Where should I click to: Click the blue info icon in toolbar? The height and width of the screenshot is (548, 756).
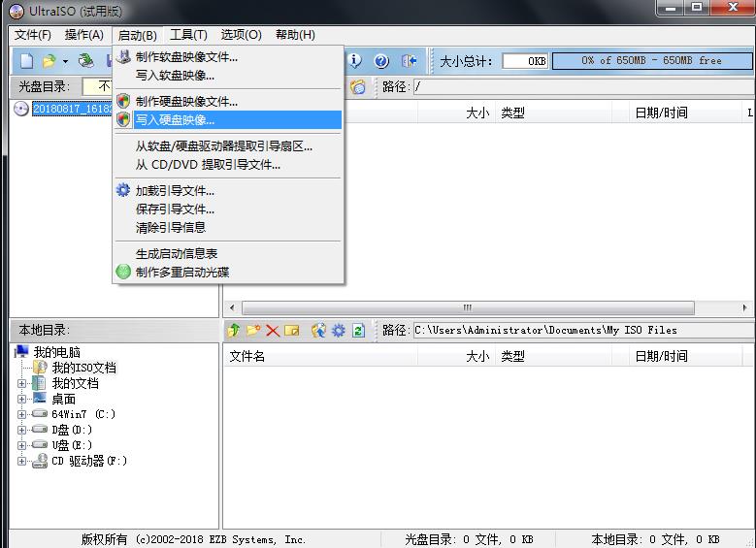pyautogui.click(x=355, y=61)
